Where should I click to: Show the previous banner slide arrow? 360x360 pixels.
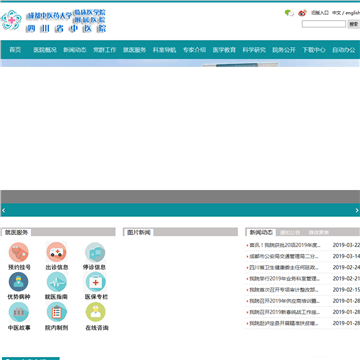click(x=3, y=210)
